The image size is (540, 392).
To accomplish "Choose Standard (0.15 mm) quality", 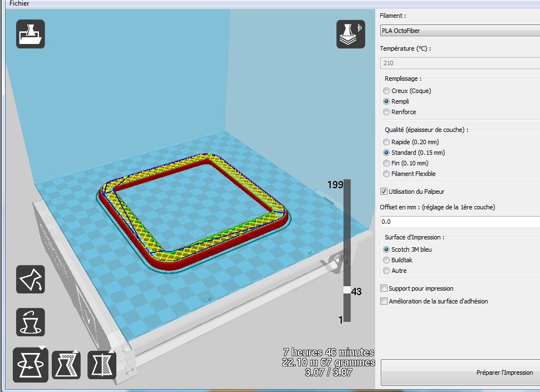I will (x=414, y=153).
